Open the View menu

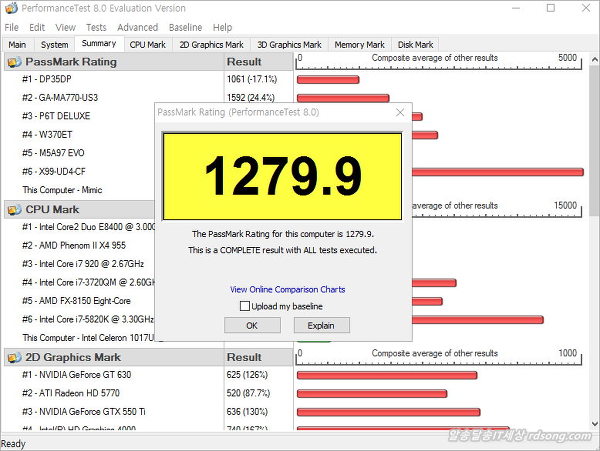click(65, 28)
